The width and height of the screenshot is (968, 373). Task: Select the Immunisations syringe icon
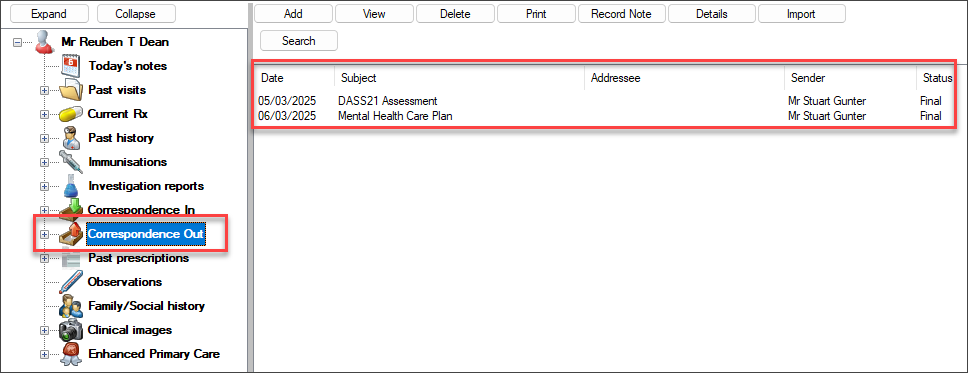coord(72,162)
